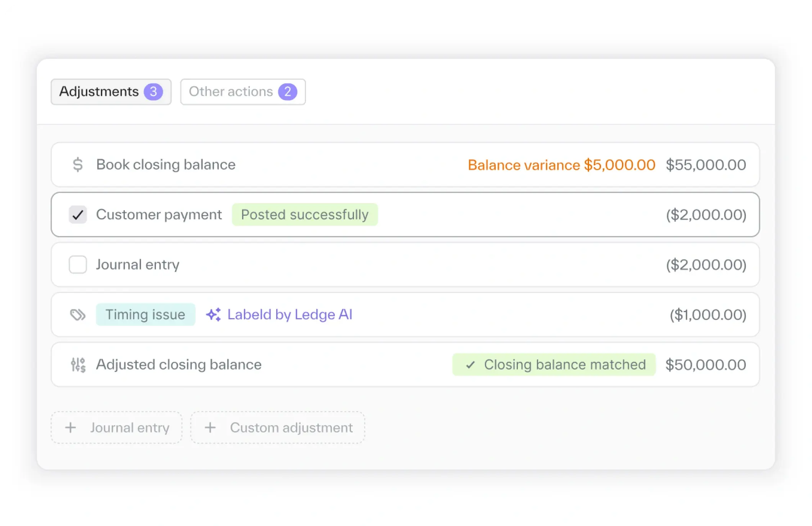Click the sparkle AI icon
The height and width of the screenshot is (526, 812).
(213, 314)
